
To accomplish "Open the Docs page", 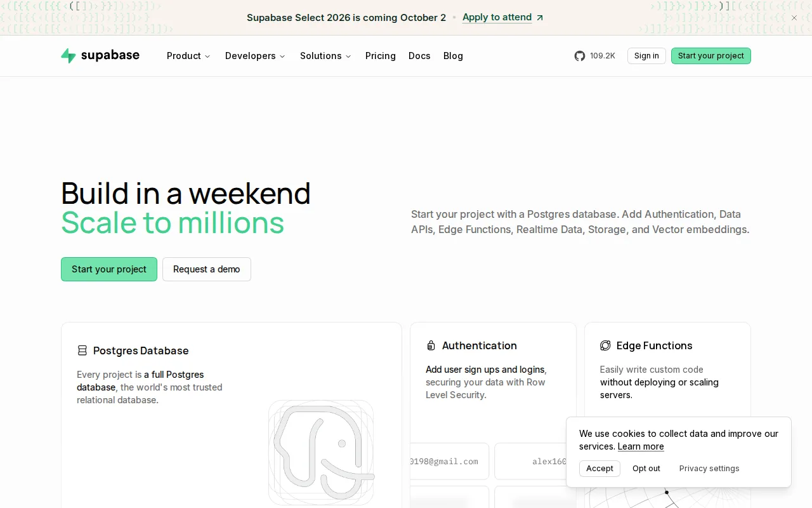I will 419,56.
